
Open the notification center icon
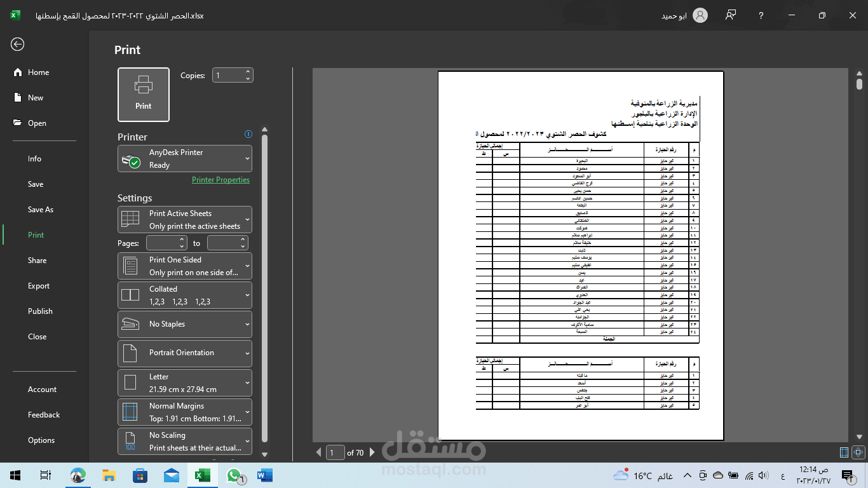pos(847,475)
